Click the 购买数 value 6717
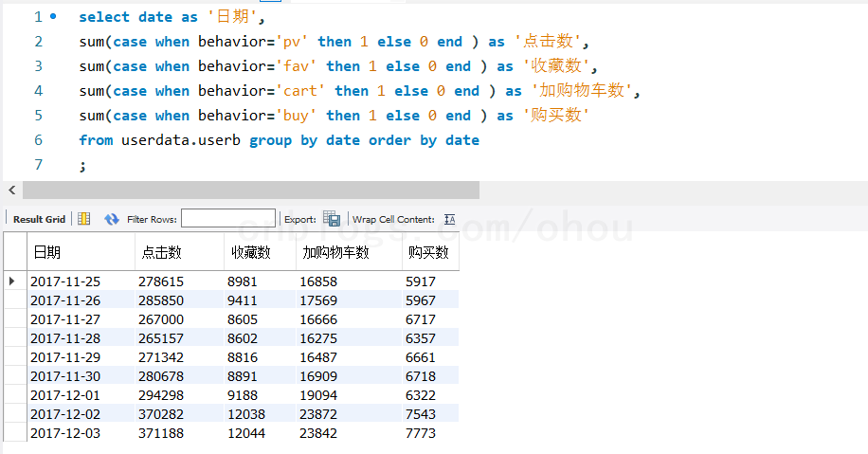The width and height of the screenshot is (868, 454). 421,319
